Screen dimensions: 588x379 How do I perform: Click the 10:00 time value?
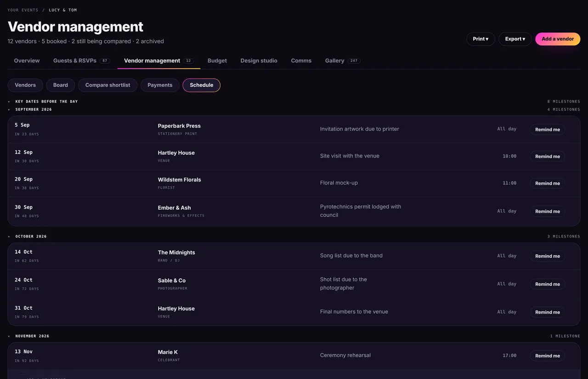[x=509, y=156]
